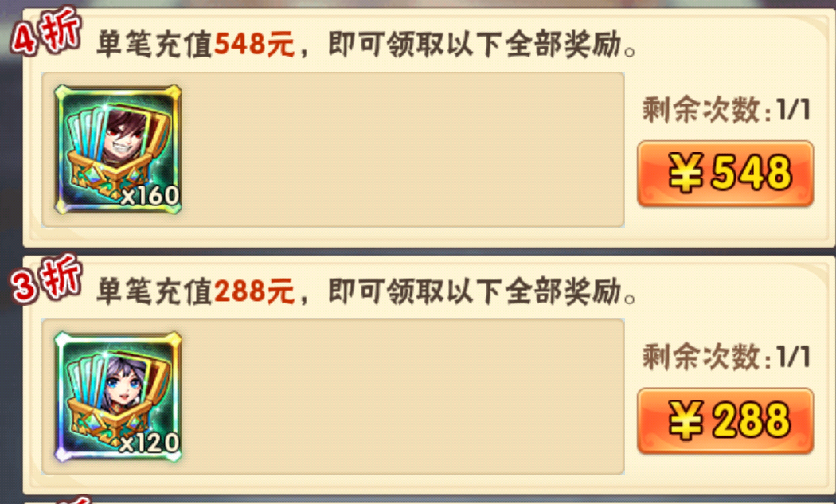Image resolution: width=836 pixels, height=504 pixels.
Task: Tap the grinning dark-haired hero portrait
Action: click(123, 136)
